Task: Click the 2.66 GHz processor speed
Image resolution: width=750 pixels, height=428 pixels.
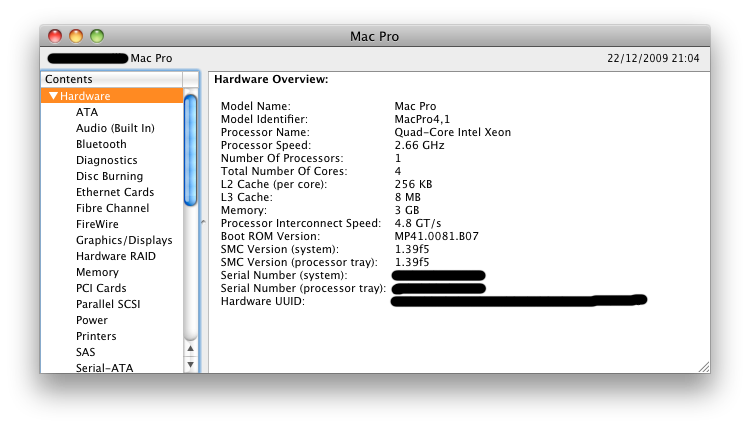Action: [419, 145]
